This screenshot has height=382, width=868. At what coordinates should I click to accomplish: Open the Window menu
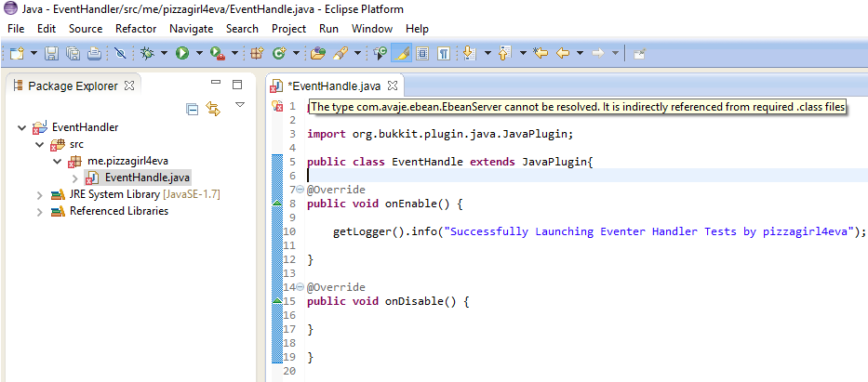(x=372, y=29)
